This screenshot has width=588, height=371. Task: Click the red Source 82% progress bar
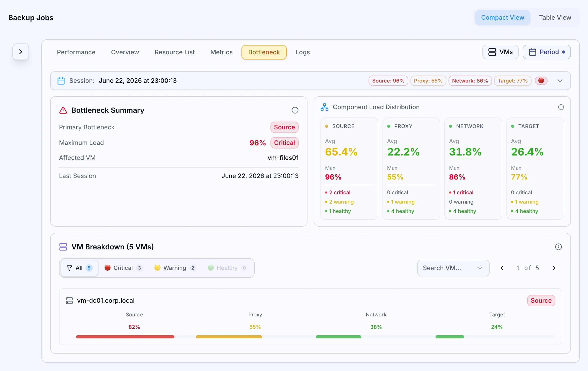click(x=125, y=337)
